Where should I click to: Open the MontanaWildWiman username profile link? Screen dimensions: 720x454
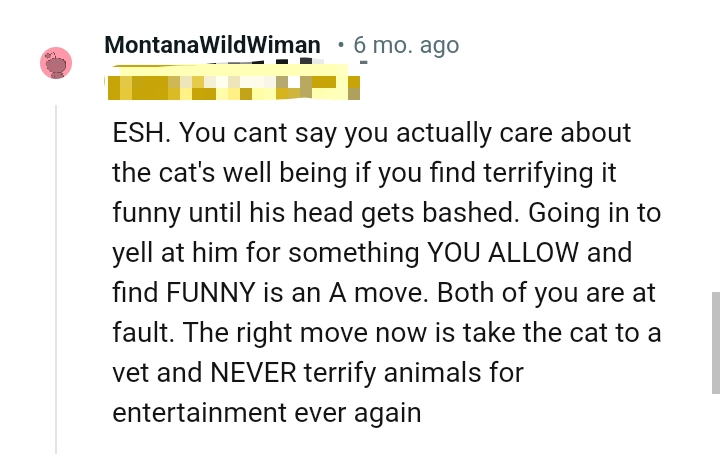point(212,45)
